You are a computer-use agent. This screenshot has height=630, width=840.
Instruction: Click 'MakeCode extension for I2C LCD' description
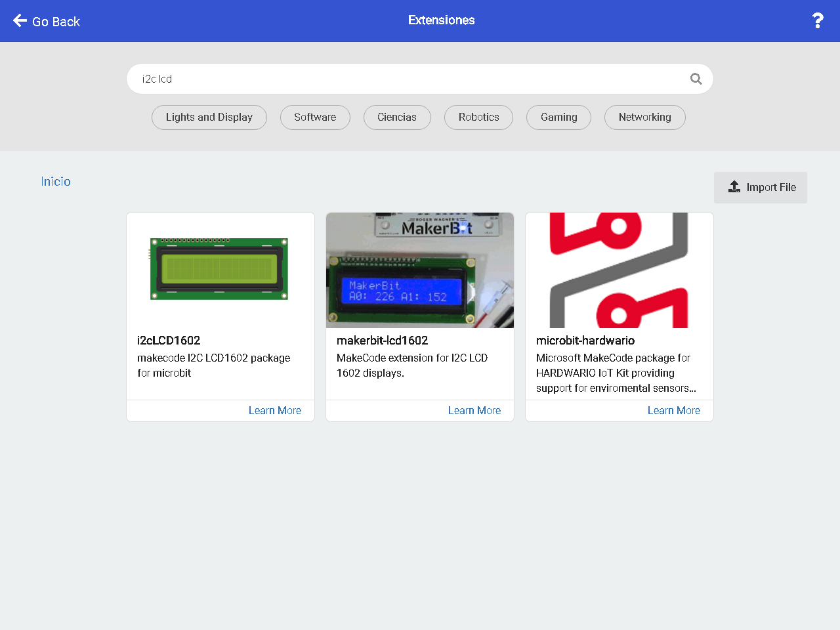pyautogui.click(x=412, y=366)
